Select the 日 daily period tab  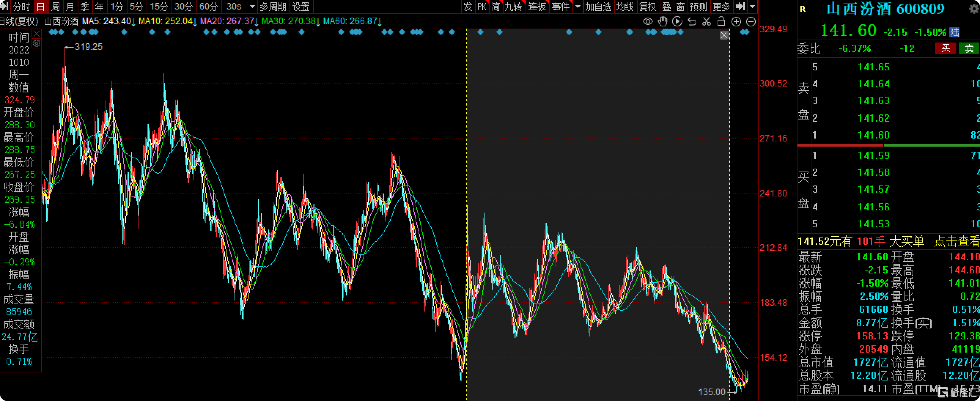pos(41,7)
